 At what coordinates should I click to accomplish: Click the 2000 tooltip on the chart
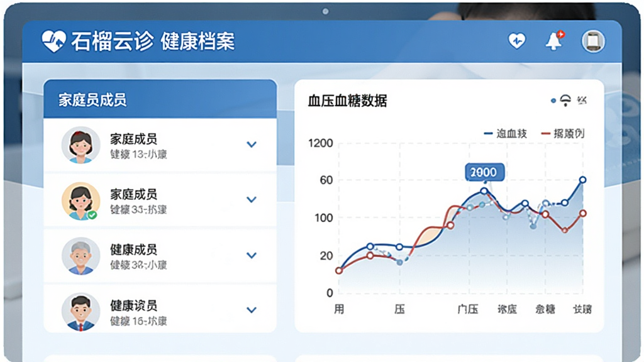click(485, 172)
